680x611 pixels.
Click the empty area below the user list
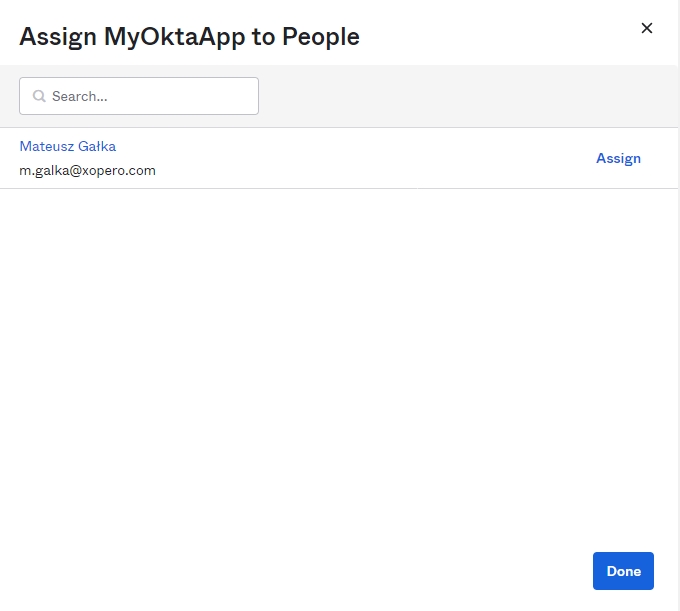click(x=340, y=370)
